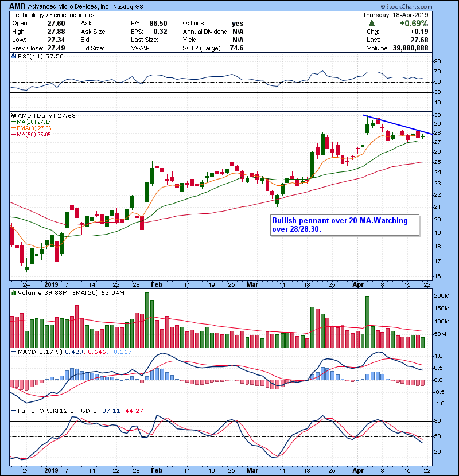This screenshot has width=459, height=476.
Task: Select the EMA(9) orange legend entry
Action: click(x=26, y=128)
